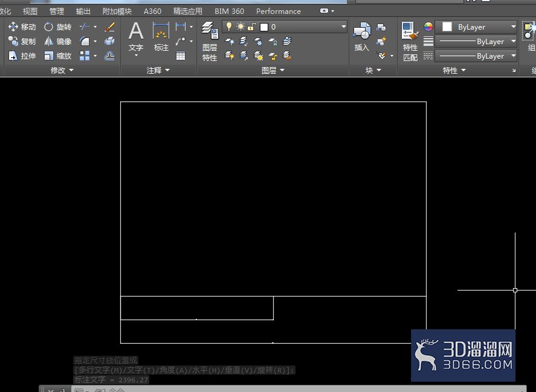Click the Thaw All Layers icon

click(259, 56)
